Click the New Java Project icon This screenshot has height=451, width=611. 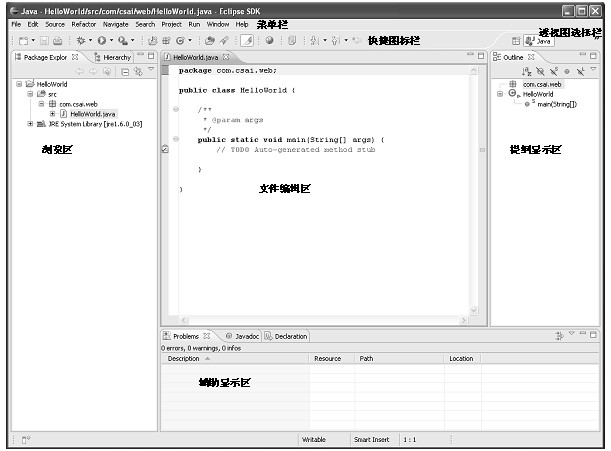(x=153, y=41)
